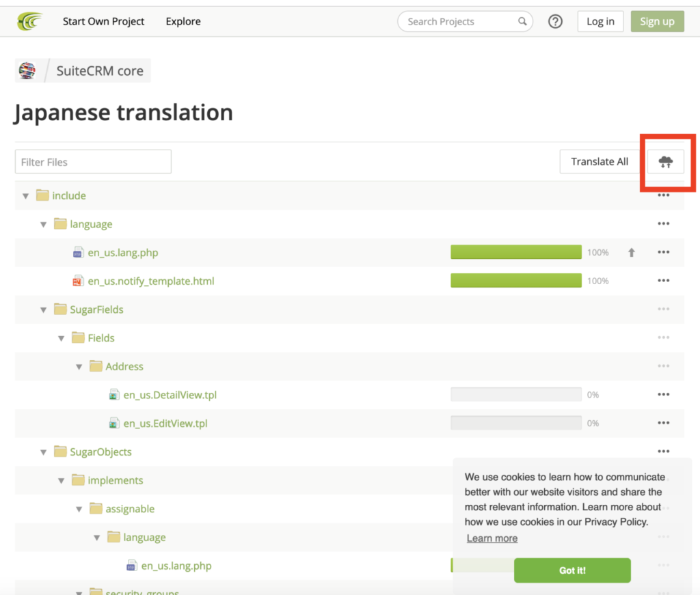Click PHP file icon under assignable/language

pyautogui.click(x=132, y=566)
